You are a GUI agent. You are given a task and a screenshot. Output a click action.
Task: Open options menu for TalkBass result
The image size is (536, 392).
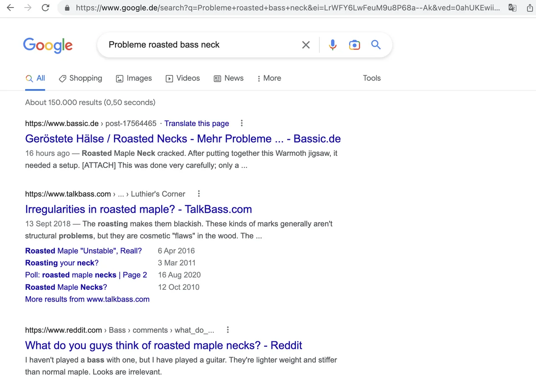click(x=199, y=193)
